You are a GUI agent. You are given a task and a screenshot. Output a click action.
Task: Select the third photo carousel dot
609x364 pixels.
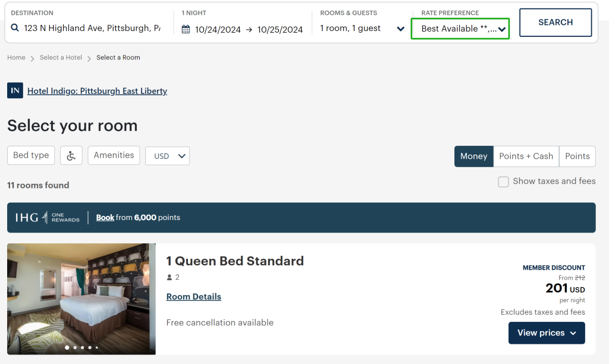(x=82, y=348)
